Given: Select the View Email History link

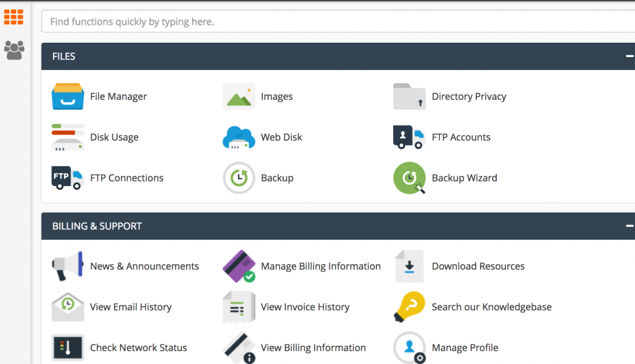Looking at the screenshot, I should (131, 307).
